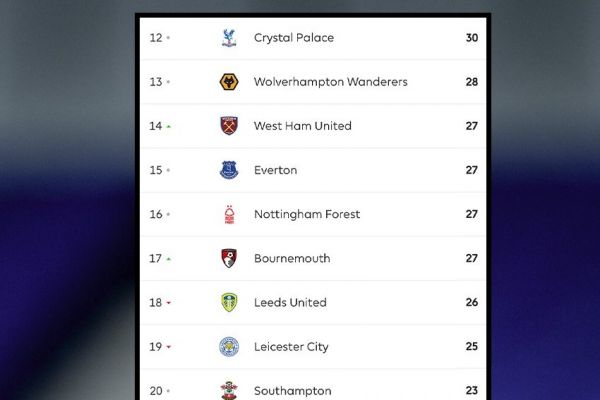The height and width of the screenshot is (400, 600).
Task: Select the Leeds United badge
Action: point(229,302)
